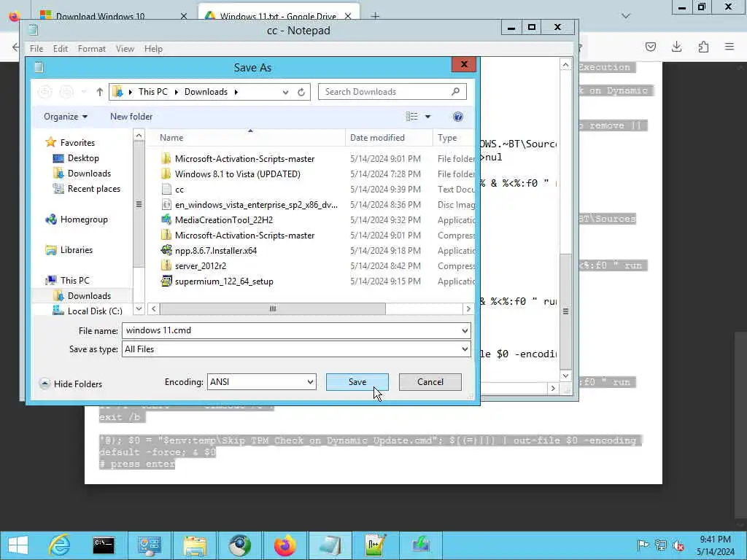Screen dimensions: 747x560
Task: Select Windows 8.1 to Vista (UPDATED) folder
Action: pos(237,174)
